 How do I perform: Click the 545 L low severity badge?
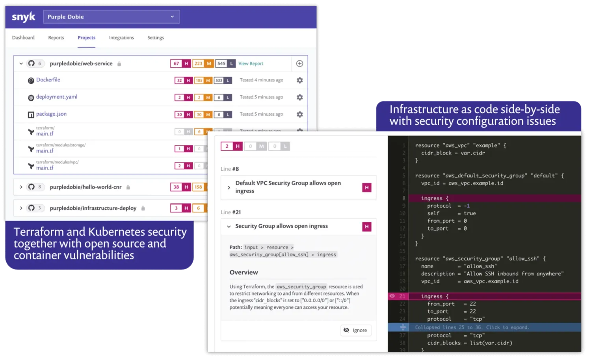point(225,63)
